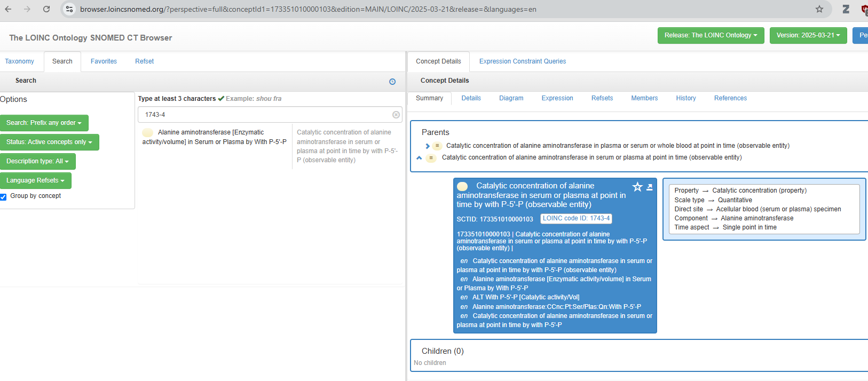Open the Diagram tab in Concept Details
The image size is (868, 381).
pos(511,98)
